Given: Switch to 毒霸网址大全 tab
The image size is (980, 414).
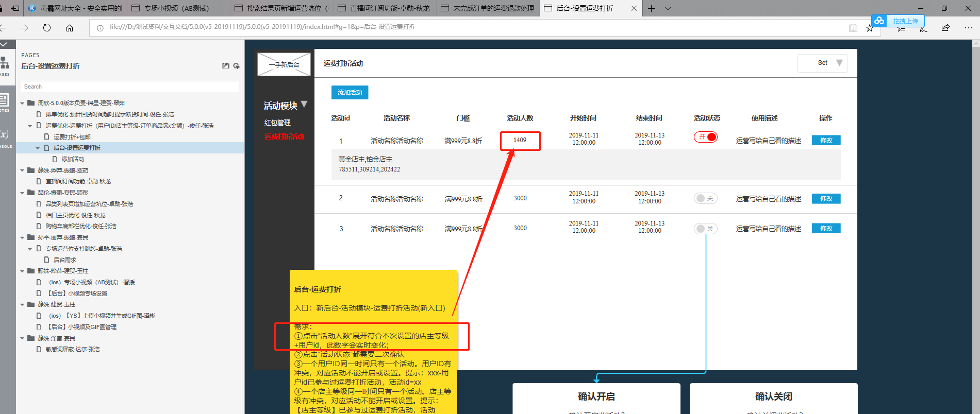Looking at the screenshot, I should [75, 8].
